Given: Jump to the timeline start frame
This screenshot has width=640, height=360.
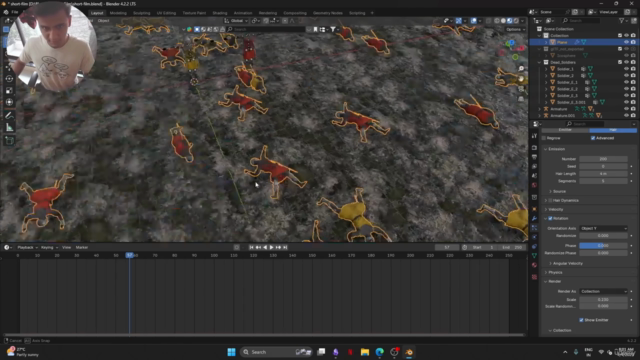Looking at the screenshot, I should pos(251,247).
